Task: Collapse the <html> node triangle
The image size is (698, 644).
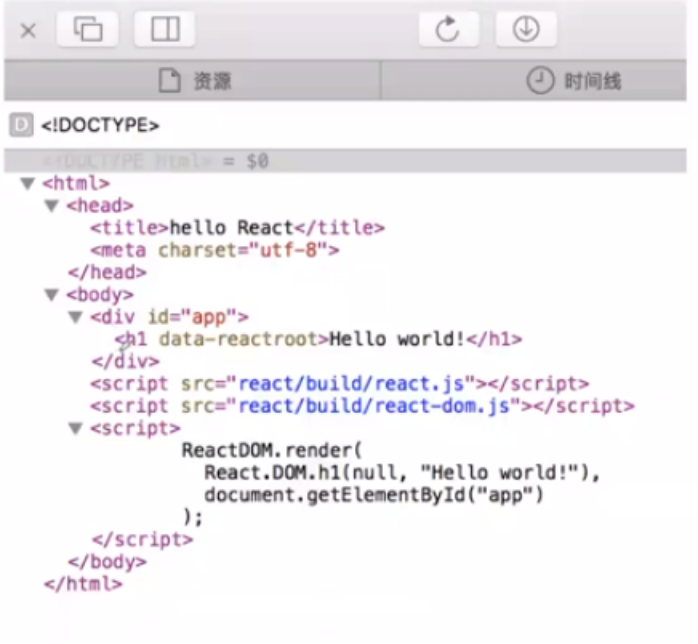Action: 28,183
